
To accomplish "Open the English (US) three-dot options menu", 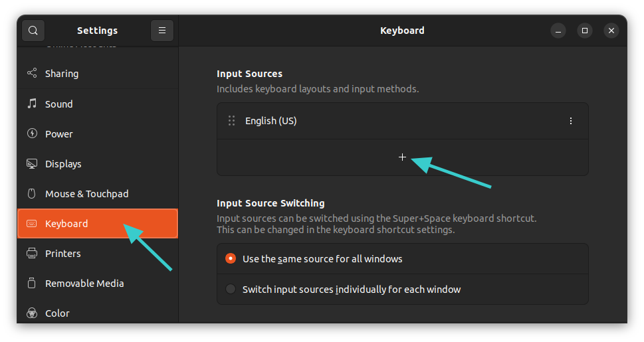I will pyautogui.click(x=571, y=121).
